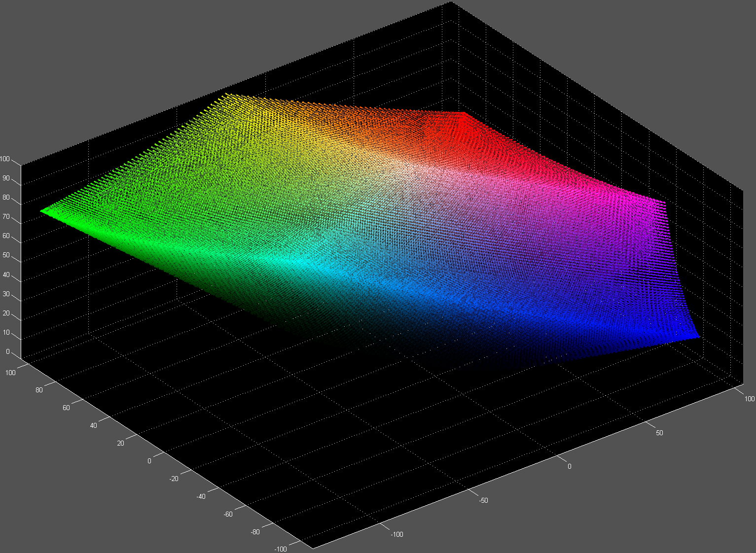Click 80 on the bottom-left floor axis
This screenshot has height=553, width=756.
tap(39, 390)
